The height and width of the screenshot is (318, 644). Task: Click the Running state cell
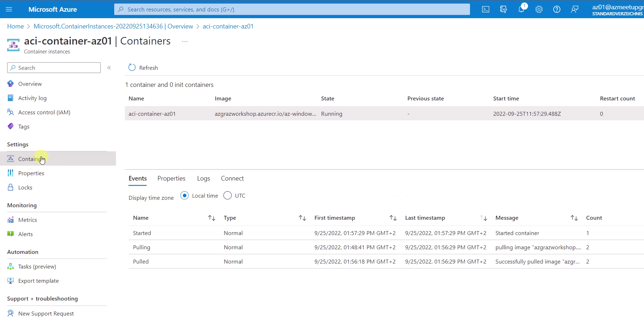[332, 114]
